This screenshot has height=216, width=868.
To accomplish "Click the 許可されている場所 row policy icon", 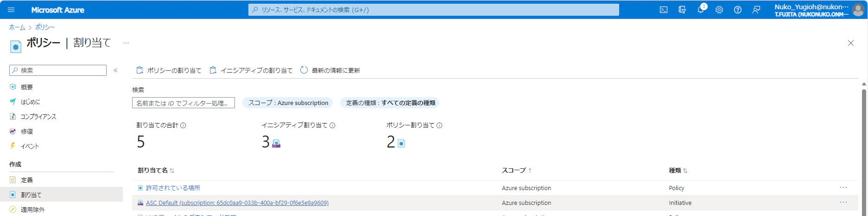I will tap(140, 188).
